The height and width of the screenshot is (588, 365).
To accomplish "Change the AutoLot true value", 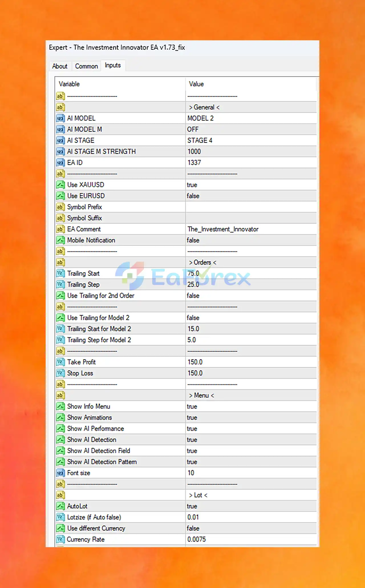I will click(251, 506).
